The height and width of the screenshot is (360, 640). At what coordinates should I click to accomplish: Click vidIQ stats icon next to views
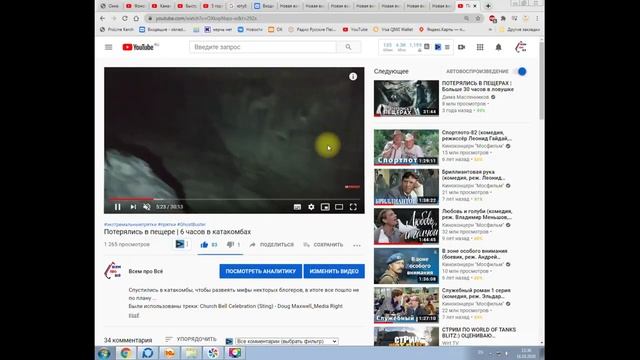pos(180,244)
